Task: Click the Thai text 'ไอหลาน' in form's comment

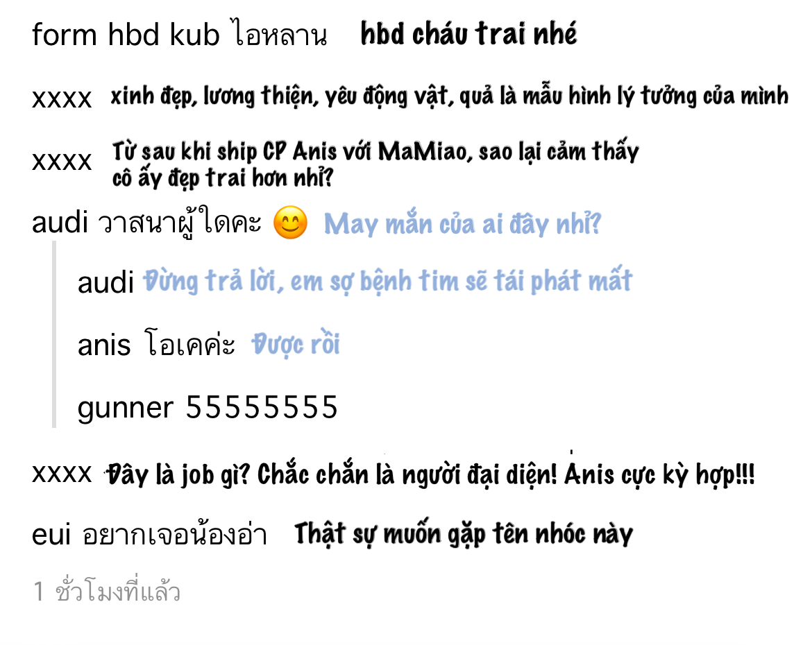Action: (280, 34)
